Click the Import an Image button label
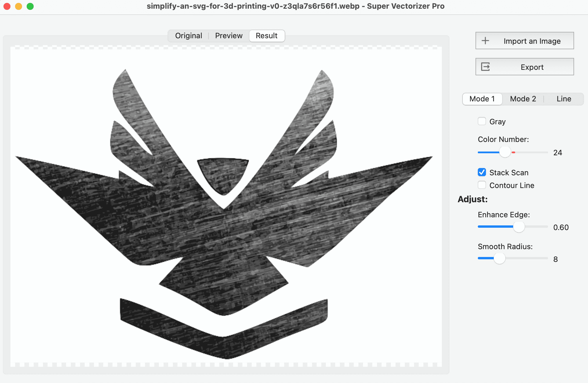The width and height of the screenshot is (588, 383). (x=532, y=41)
